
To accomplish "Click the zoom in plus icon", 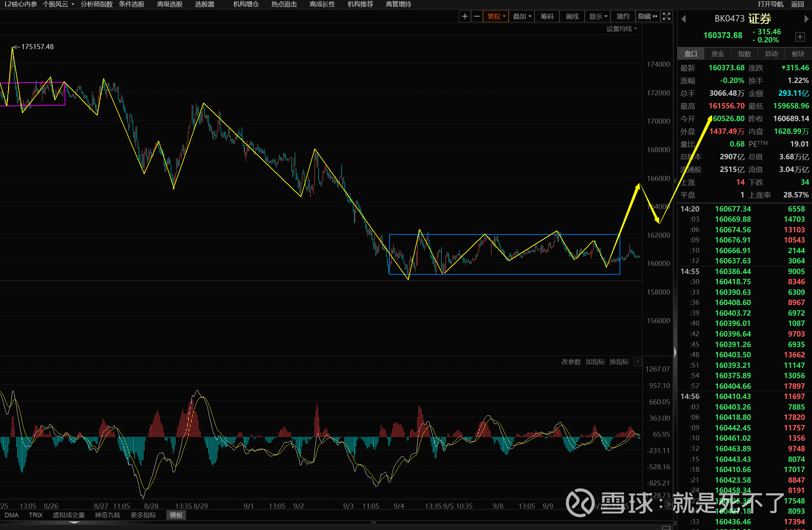I will [465, 16].
